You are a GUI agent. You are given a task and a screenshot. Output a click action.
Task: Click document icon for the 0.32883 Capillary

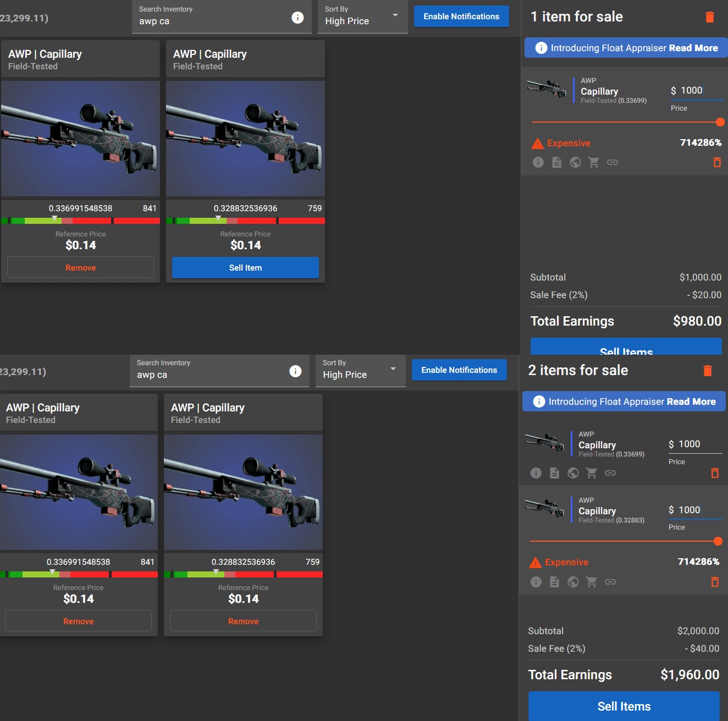pos(555,582)
